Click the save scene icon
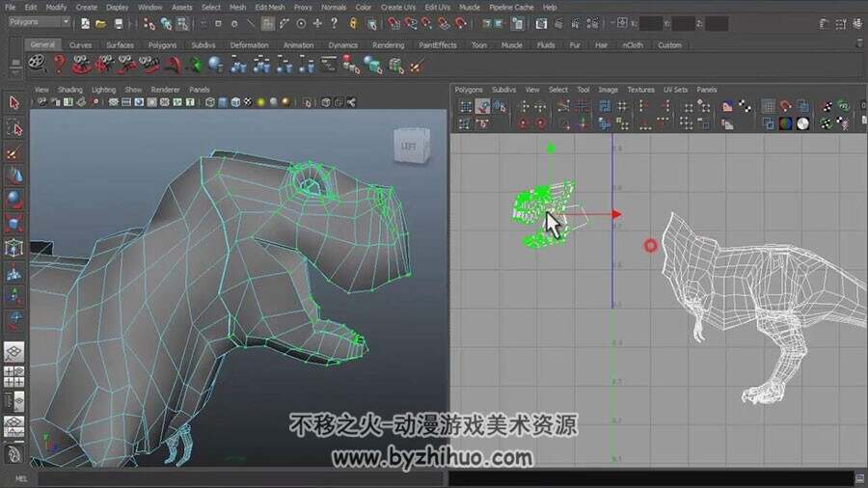This screenshot has height=488, width=868. coord(119,23)
